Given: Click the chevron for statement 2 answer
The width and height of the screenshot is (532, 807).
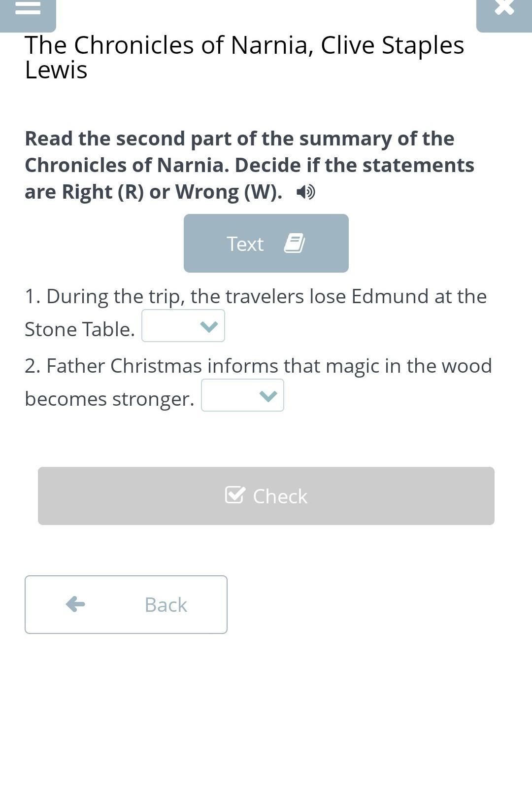Looking at the screenshot, I should 268,395.
